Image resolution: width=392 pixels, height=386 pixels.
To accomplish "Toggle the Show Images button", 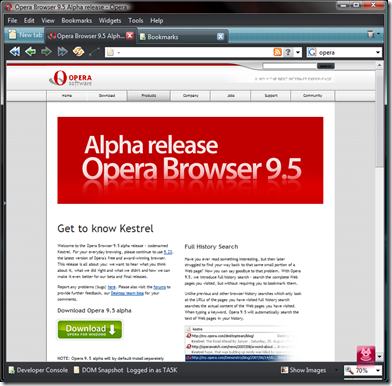I will (x=303, y=370).
